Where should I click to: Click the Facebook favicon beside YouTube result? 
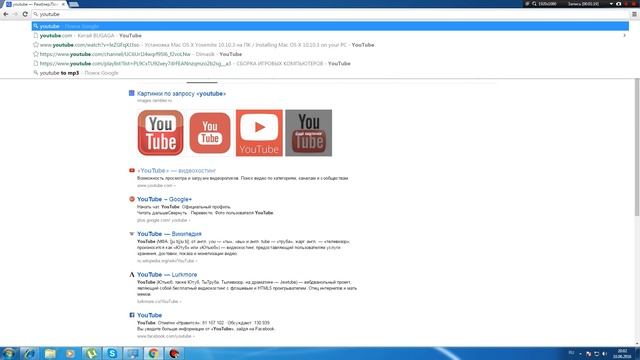click(132, 315)
